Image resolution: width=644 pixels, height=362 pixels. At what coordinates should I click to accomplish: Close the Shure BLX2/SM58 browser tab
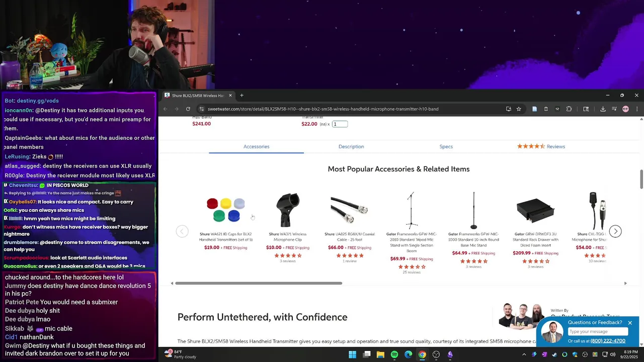[x=230, y=96]
